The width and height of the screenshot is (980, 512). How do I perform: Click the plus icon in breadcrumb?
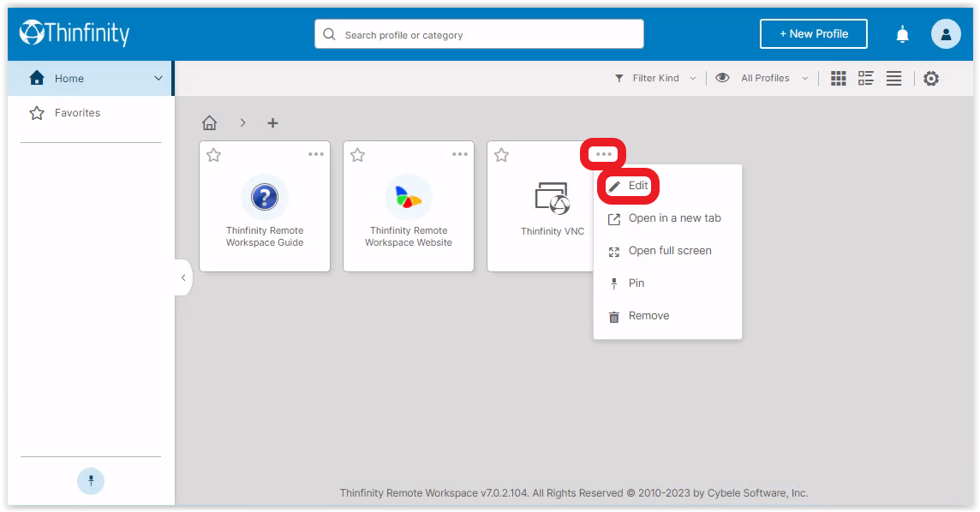click(x=272, y=123)
